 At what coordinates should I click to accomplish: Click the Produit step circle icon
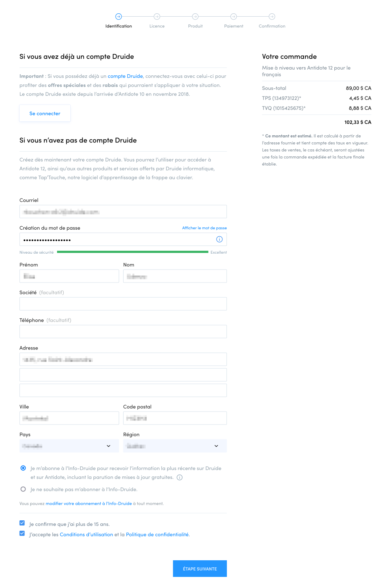coord(195,17)
